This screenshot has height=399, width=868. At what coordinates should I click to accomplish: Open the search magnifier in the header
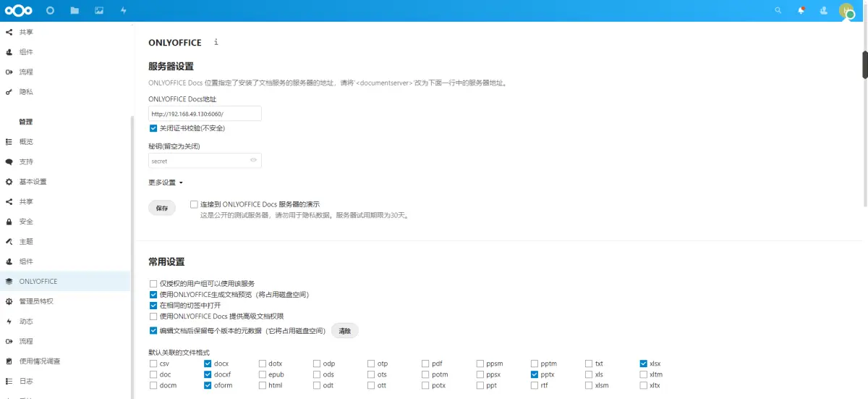coord(778,11)
